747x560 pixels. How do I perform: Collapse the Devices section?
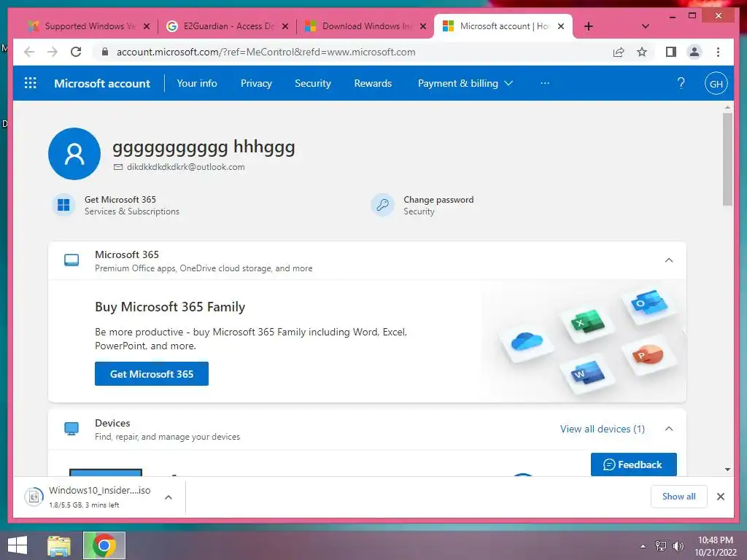669,429
